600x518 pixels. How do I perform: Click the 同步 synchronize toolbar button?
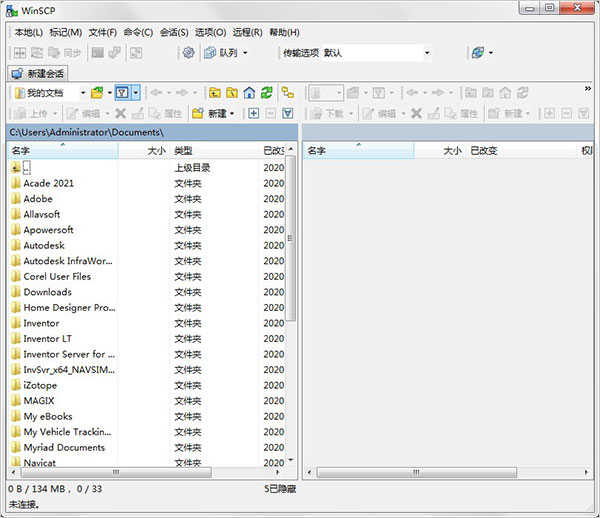coord(64,52)
